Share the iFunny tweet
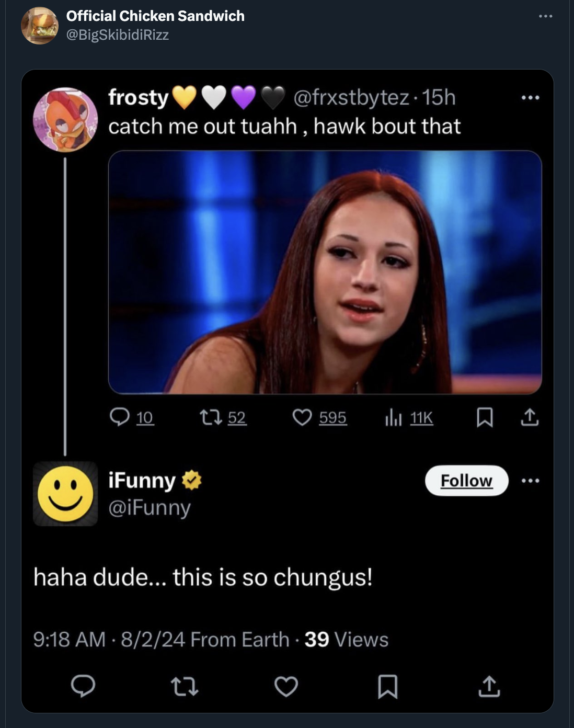Image resolution: width=574 pixels, height=728 pixels. pos(489,686)
